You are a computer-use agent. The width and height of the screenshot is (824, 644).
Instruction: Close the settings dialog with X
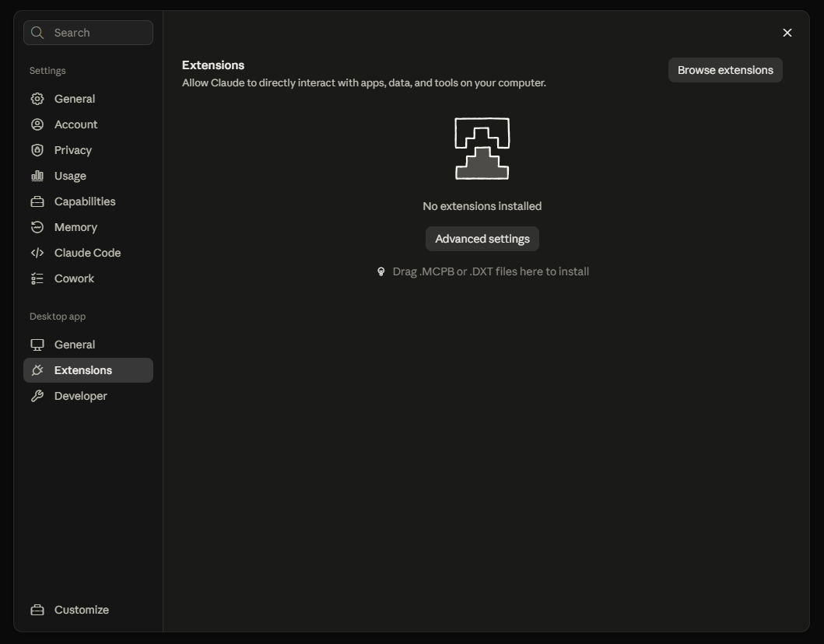click(787, 33)
